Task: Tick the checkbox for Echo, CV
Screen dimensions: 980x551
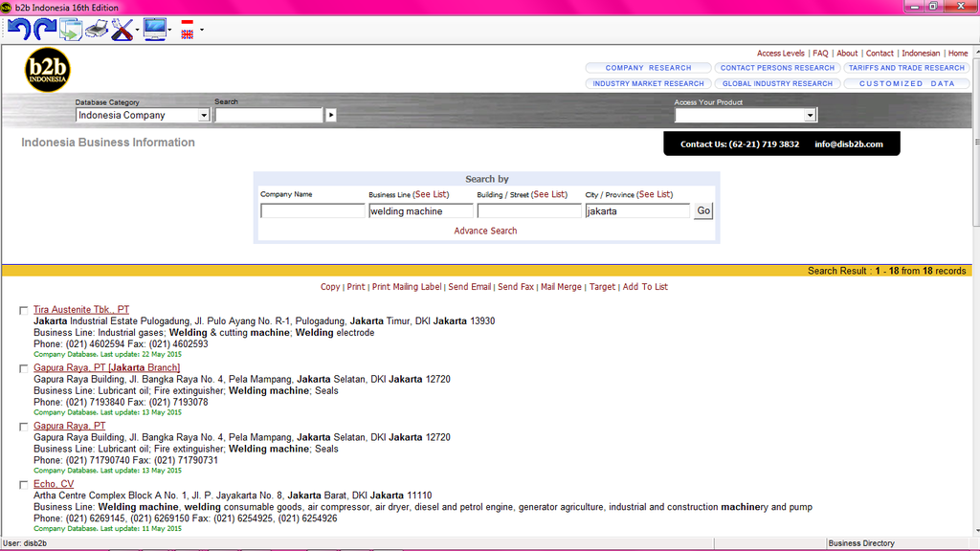Action: point(23,484)
